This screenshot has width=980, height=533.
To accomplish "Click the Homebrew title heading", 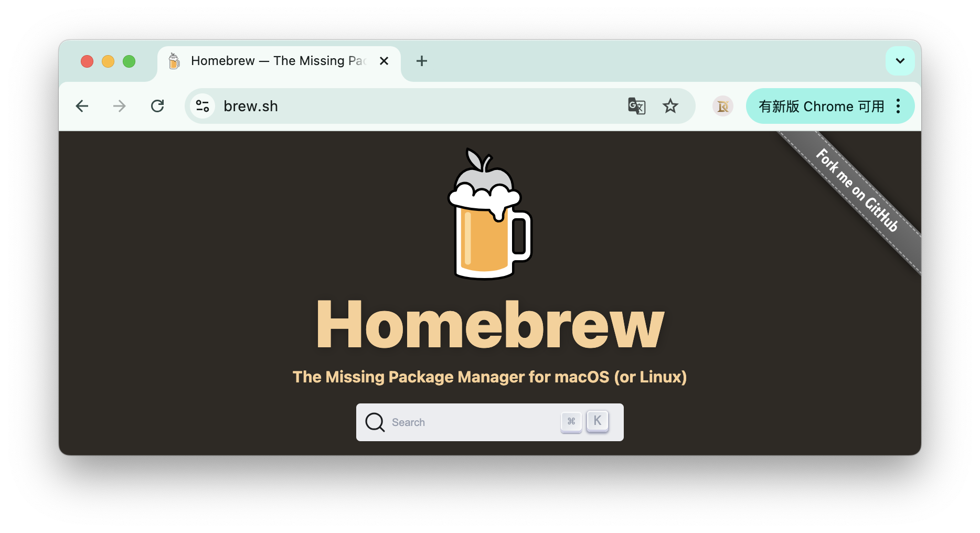I will tap(489, 324).
